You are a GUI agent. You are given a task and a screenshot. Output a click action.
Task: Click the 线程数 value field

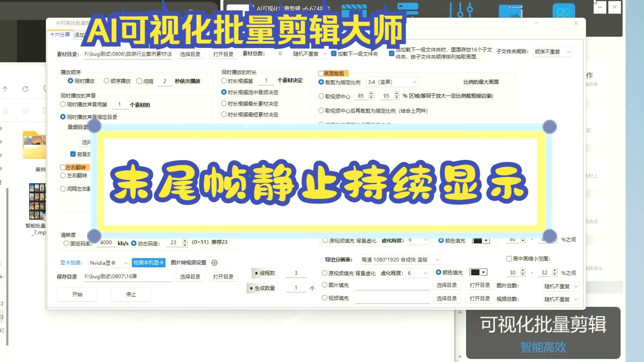(x=296, y=273)
